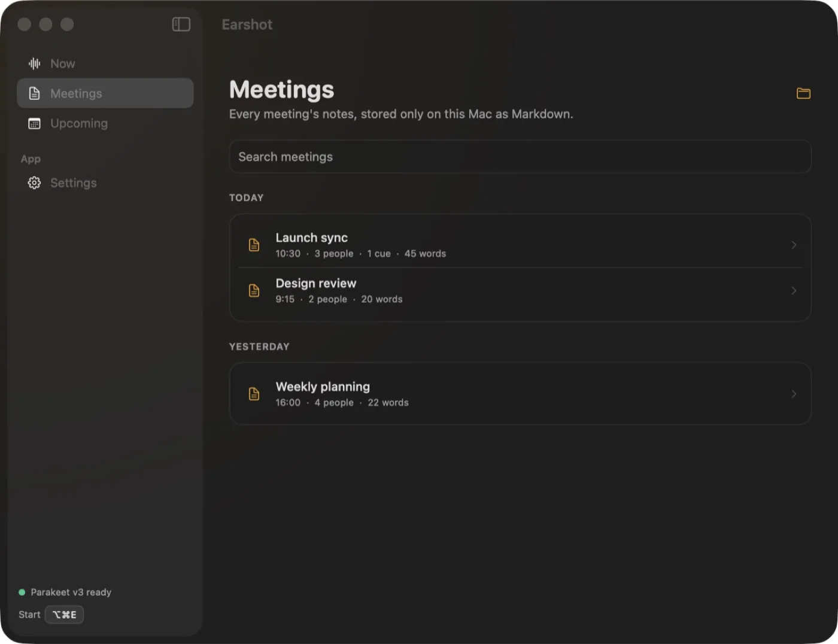The width and height of the screenshot is (838, 644).
Task: Click the gear icon beside Settings
Action: [35, 183]
